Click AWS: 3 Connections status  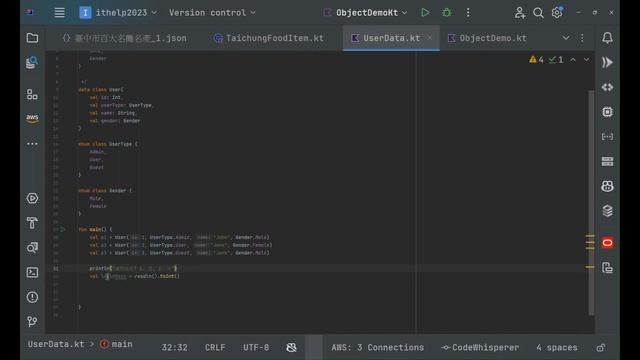378,347
